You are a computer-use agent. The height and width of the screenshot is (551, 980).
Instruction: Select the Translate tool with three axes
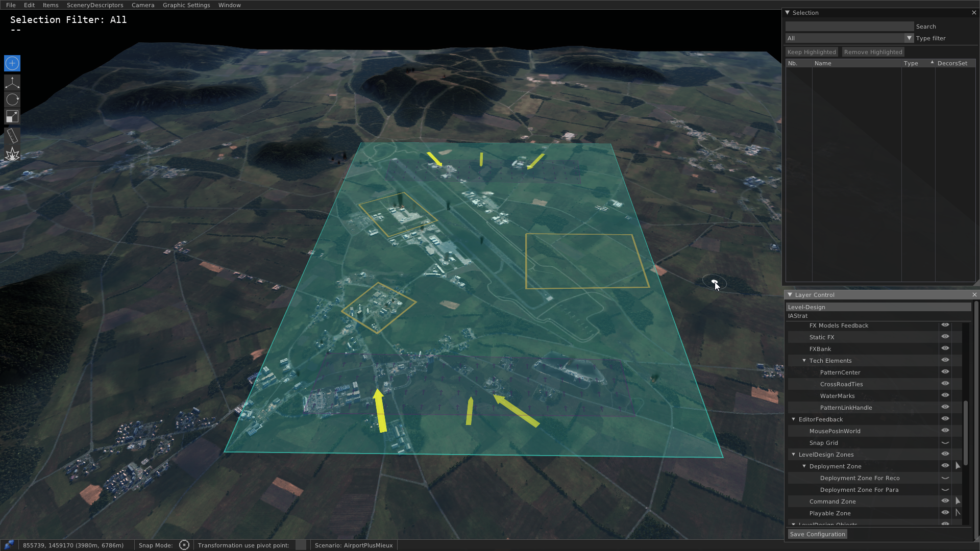12,82
